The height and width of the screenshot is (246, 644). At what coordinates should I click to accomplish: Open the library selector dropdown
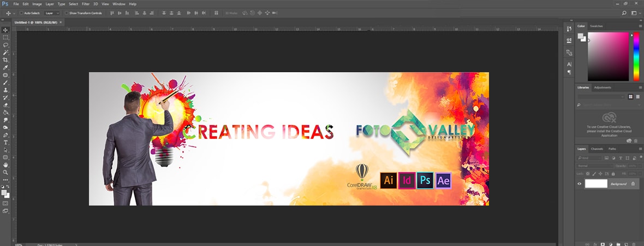click(x=601, y=96)
